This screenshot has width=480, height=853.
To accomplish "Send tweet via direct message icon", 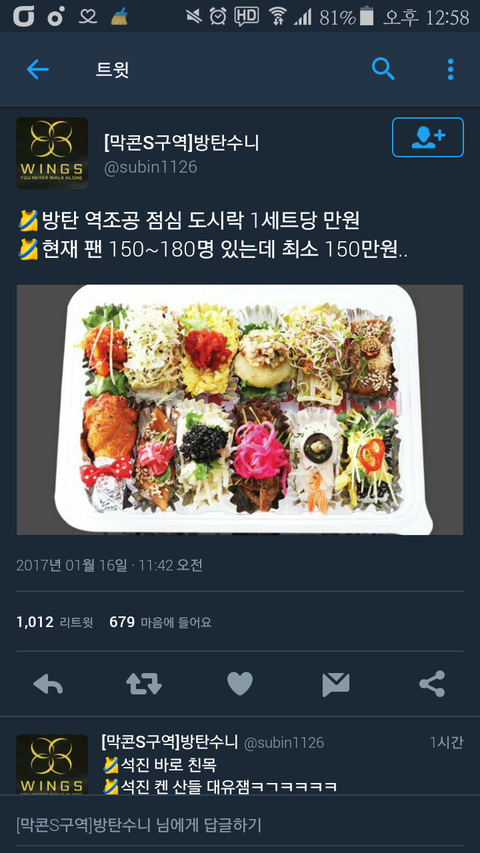I will click(x=336, y=684).
